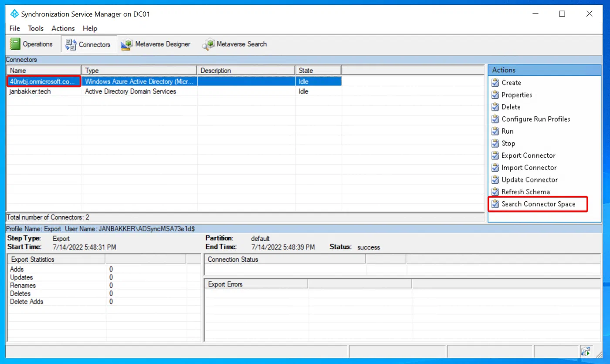610x364 pixels.
Task: Click the Connection Status column header
Action: tap(285, 260)
